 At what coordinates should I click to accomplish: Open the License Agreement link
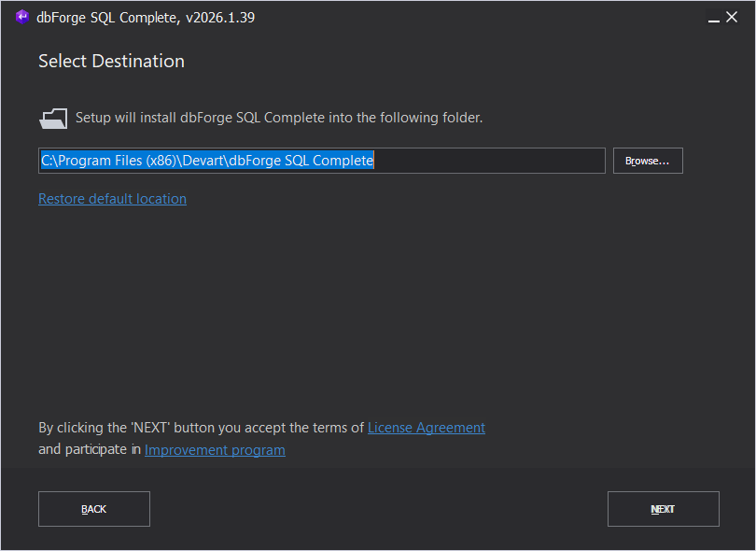427,428
